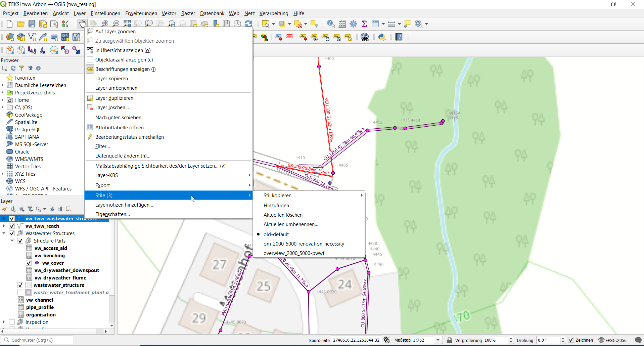Select features by area tool
Image resolution: width=644 pixels, height=346 pixels.
(x=266, y=24)
